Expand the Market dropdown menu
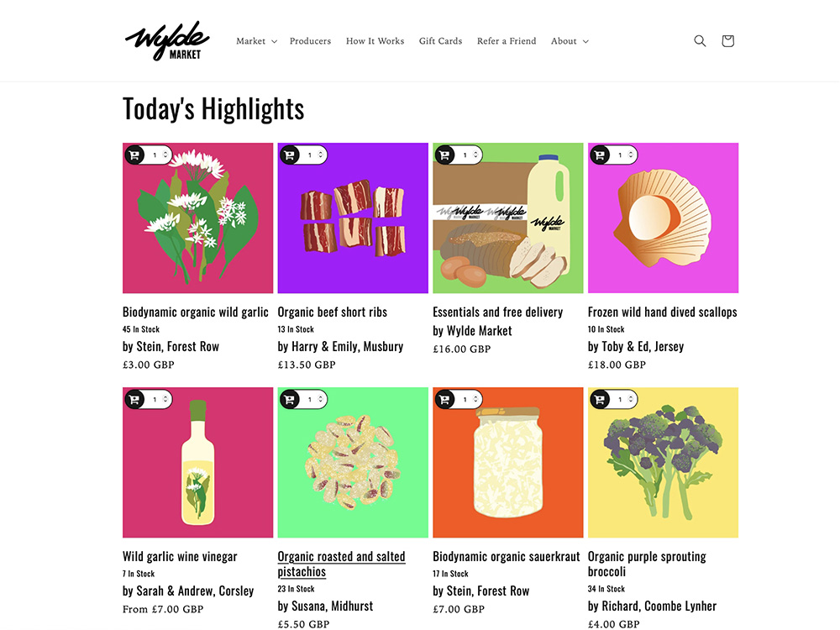This screenshot has height=630, width=840. [x=256, y=41]
